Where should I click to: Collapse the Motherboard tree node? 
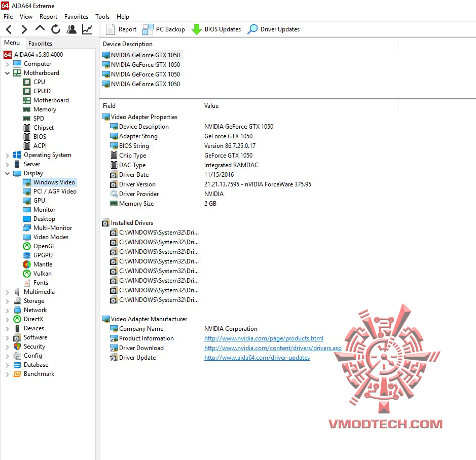tap(7, 73)
